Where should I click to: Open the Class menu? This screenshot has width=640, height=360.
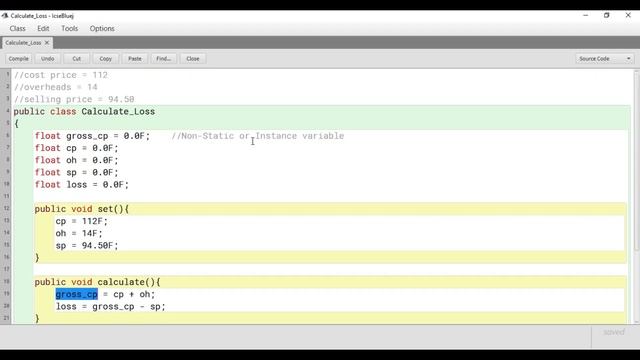tap(18, 29)
